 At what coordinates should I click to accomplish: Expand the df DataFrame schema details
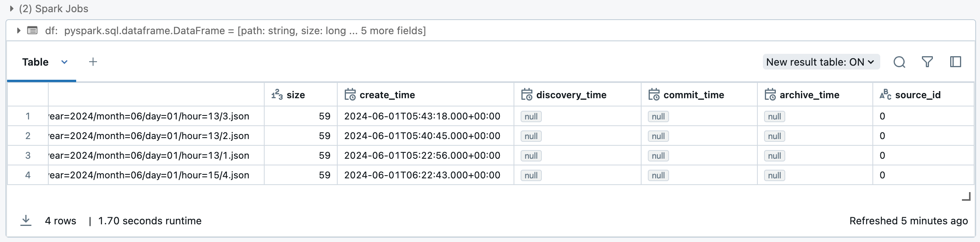[18, 30]
